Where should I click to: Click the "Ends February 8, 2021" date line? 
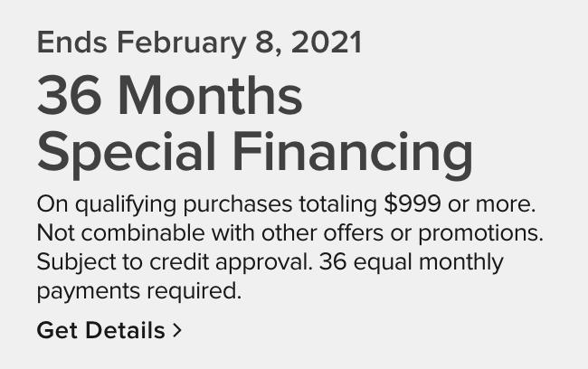pyautogui.click(x=199, y=42)
